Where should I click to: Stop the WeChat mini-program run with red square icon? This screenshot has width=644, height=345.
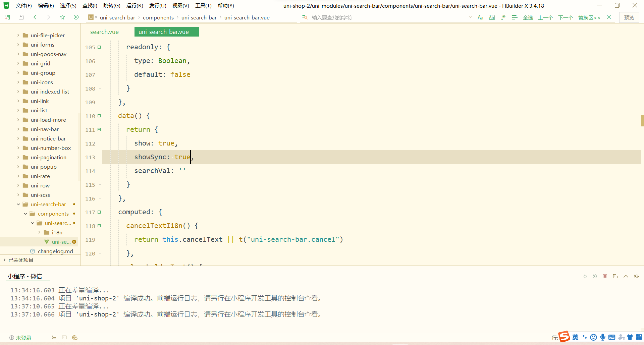point(605,276)
